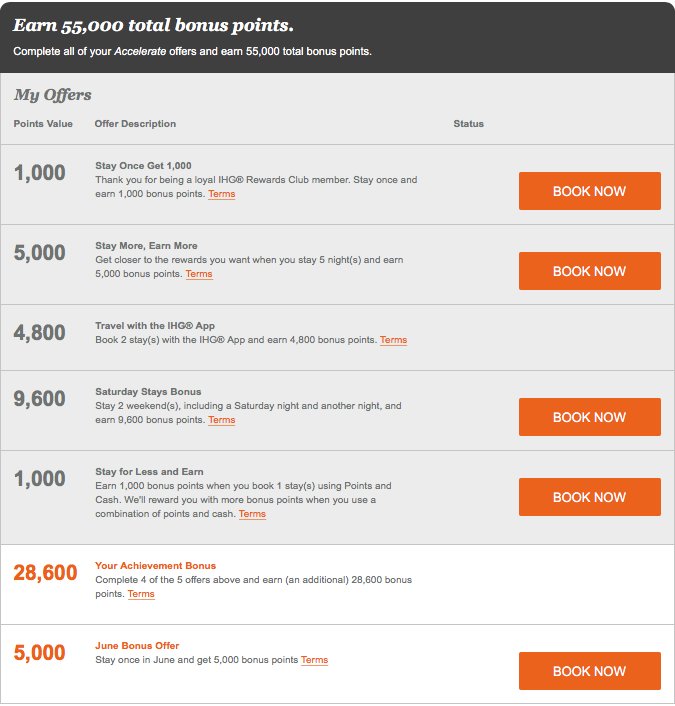Select the June Bonus Offer title
675x706 pixels.
pyautogui.click(x=137, y=646)
